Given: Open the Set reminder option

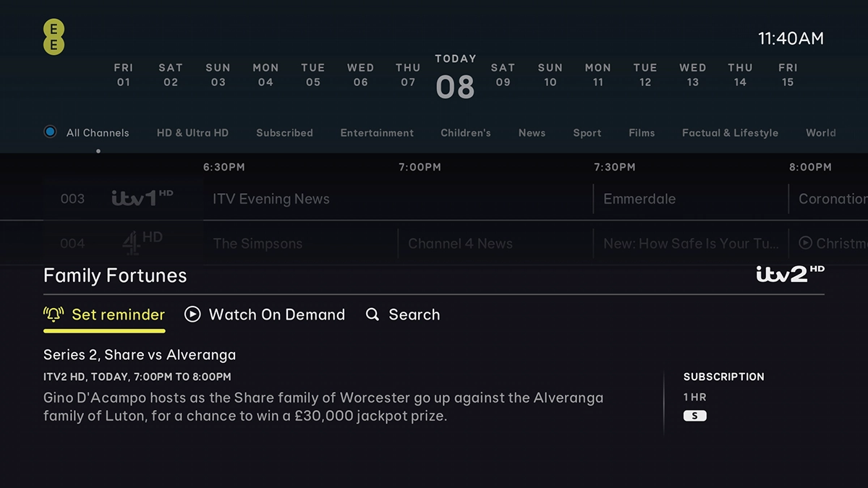Looking at the screenshot, I should coord(118,314).
